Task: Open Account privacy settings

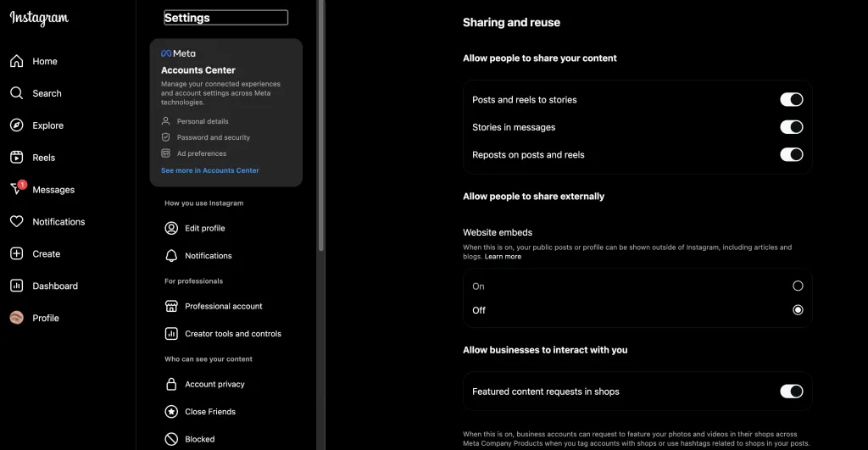Action: click(214, 384)
